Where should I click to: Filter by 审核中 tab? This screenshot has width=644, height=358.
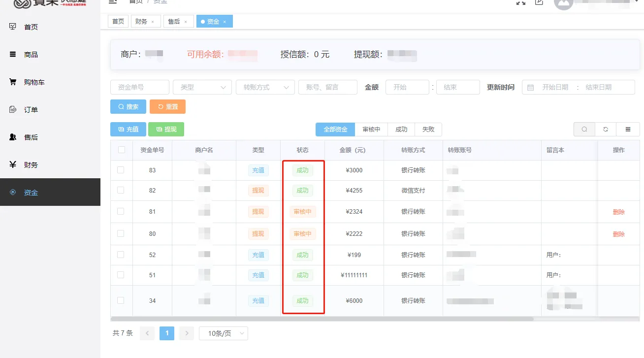tap(371, 130)
